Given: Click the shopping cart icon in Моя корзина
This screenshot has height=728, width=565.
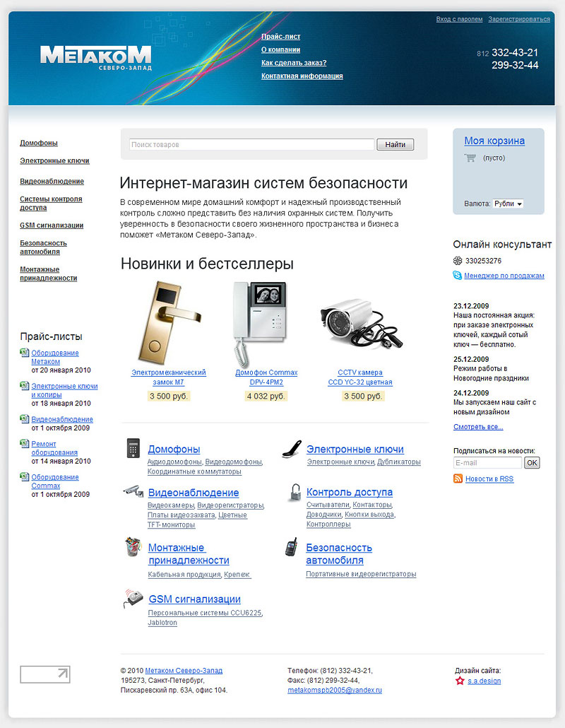Looking at the screenshot, I should pos(470,159).
